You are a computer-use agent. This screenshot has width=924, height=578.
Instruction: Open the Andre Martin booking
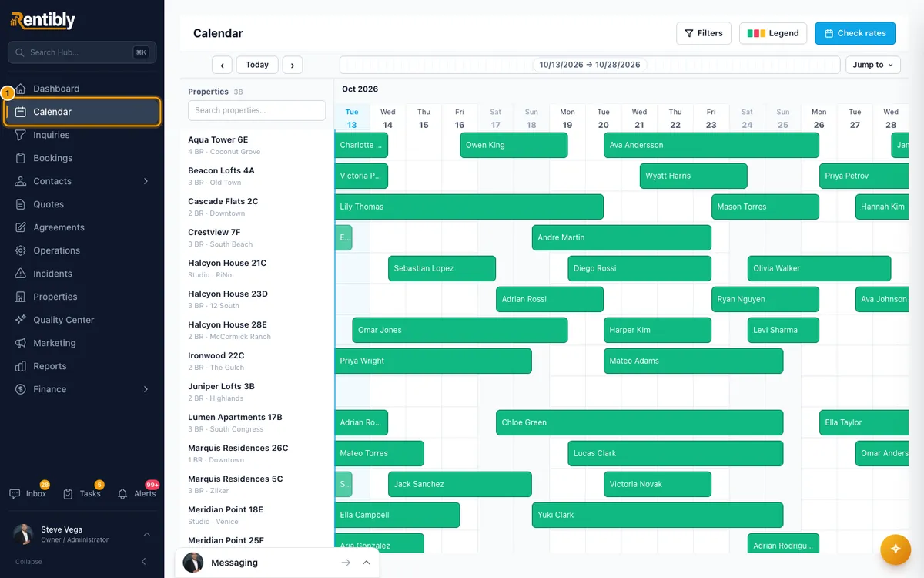click(x=621, y=237)
